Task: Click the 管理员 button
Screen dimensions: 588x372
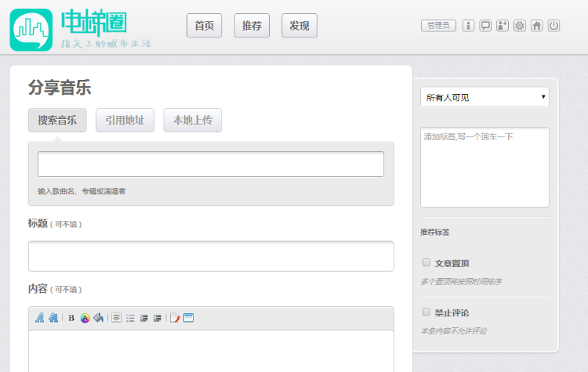Action: (438, 26)
